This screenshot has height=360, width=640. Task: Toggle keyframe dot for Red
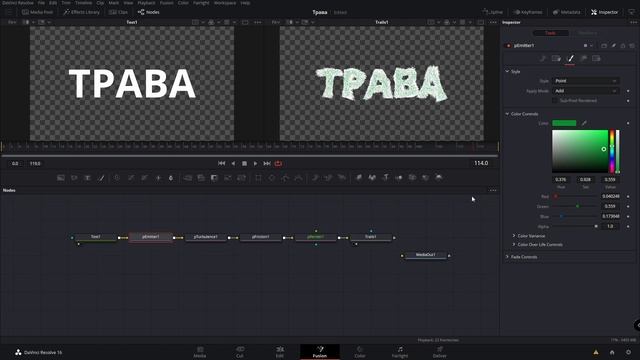[x=628, y=196]
